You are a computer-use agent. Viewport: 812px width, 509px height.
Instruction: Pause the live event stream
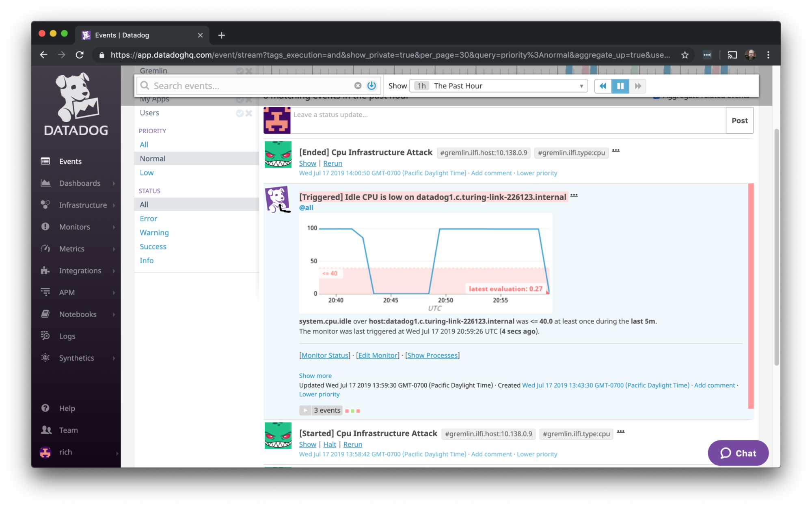[620, 86]
